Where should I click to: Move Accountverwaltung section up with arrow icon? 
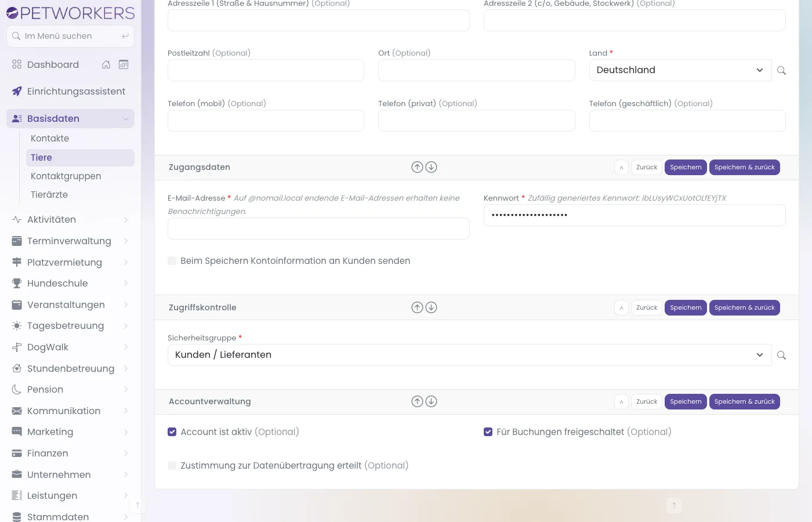pyautogui.click(x=417, y=401)
